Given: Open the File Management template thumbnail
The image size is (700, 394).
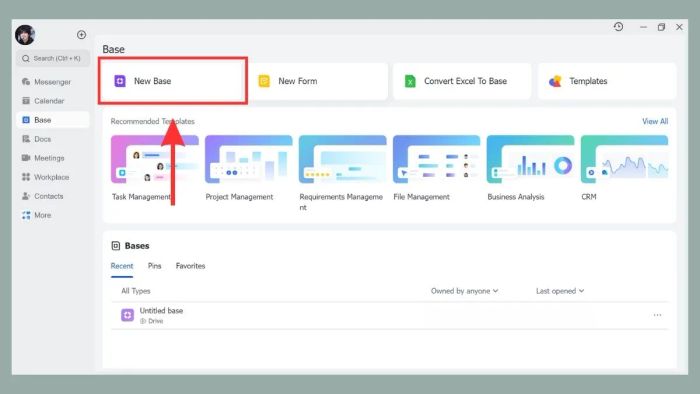Looking at the screenshot, I should 437,159.
